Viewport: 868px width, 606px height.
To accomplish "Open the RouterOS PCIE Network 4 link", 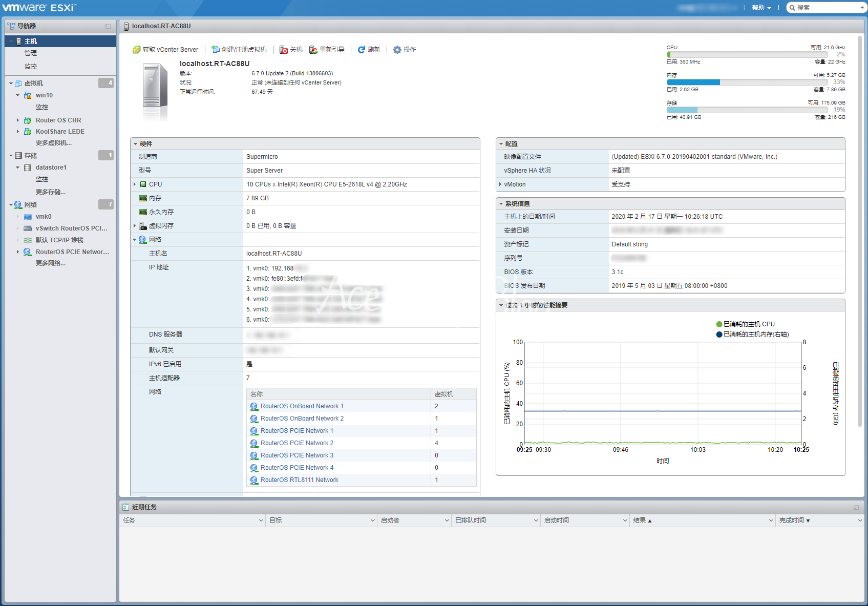I will (x=297, y=468).
